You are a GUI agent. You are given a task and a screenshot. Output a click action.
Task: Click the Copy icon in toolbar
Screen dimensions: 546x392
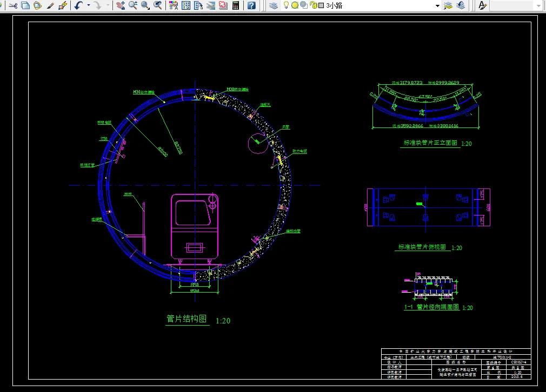25,5
